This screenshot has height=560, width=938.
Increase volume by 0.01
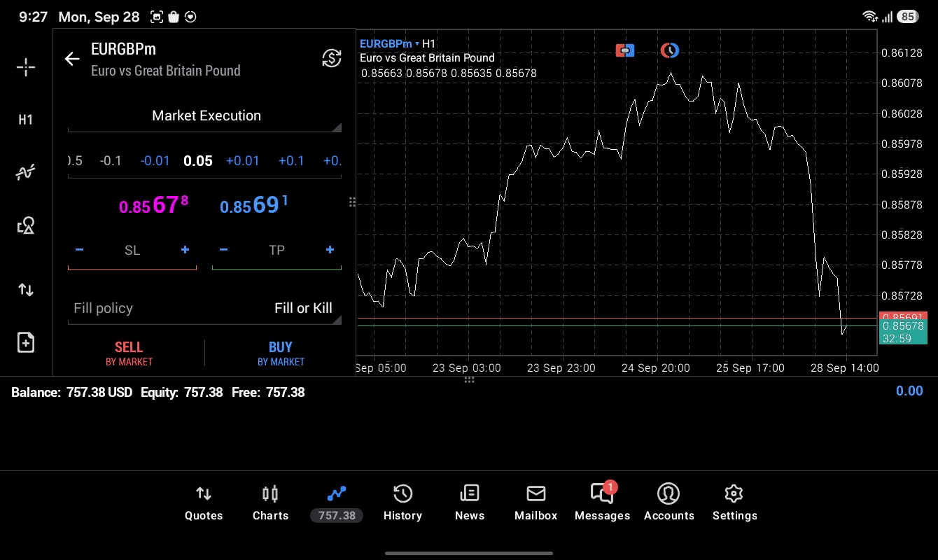pyautogui.click(x=242, y=161)
